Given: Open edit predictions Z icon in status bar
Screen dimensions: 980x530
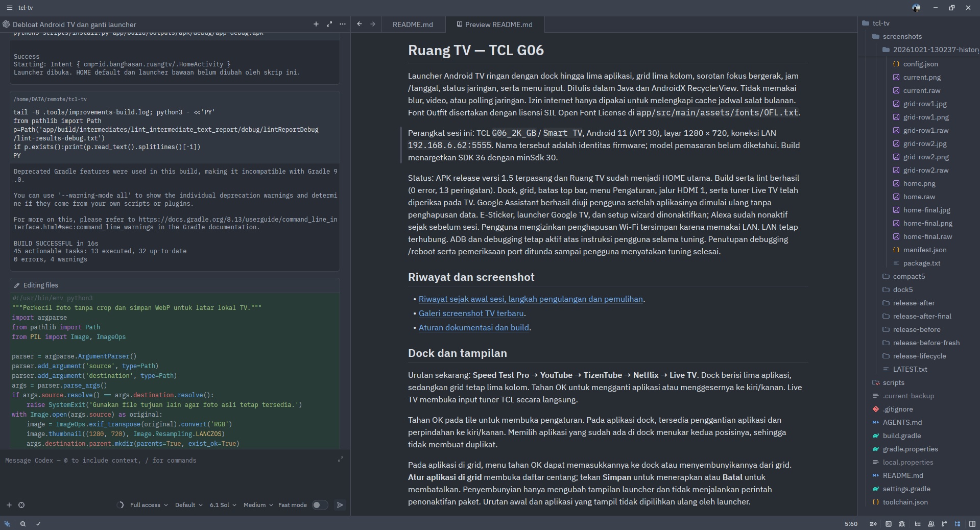Looking at the screenshot, I should (x=873, y=523).
